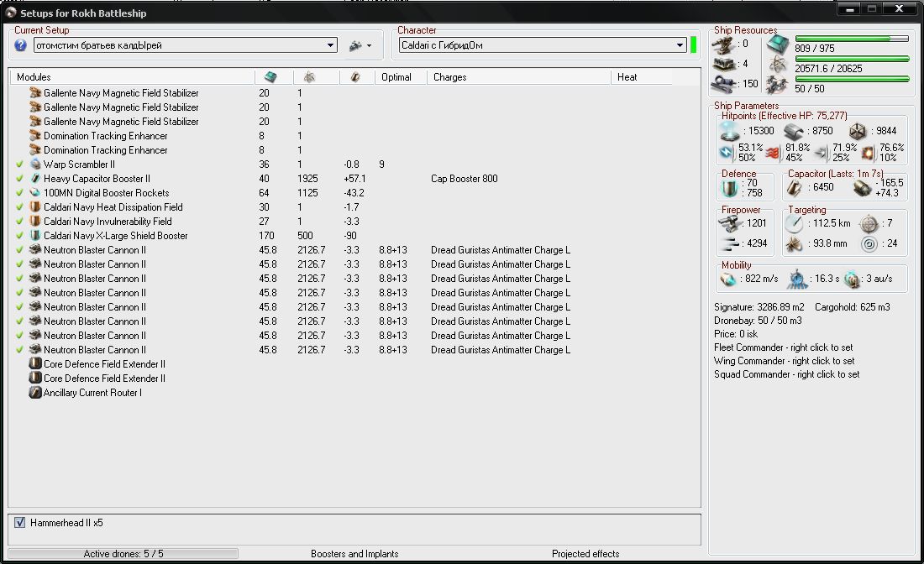Switch to Boosters and Implants tab
This screenshot has width=924, height=564.
pos(354,553)
